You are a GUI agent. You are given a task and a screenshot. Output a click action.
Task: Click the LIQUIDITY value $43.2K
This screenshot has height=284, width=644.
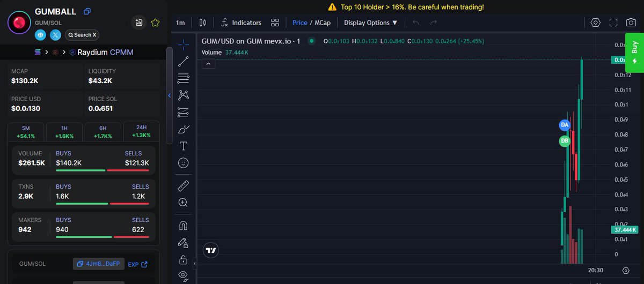[x=100, y=81]
